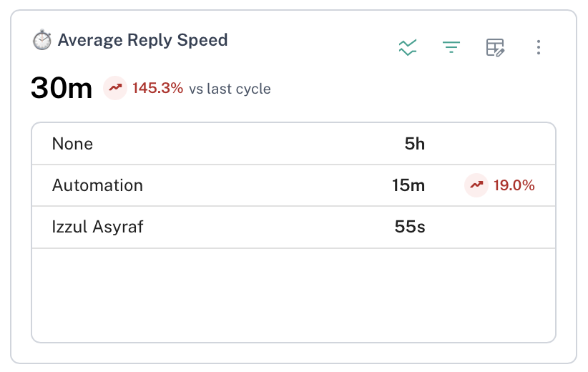Click the empty area below the table rows
The image size is (588, 372).
coord(293,294)
